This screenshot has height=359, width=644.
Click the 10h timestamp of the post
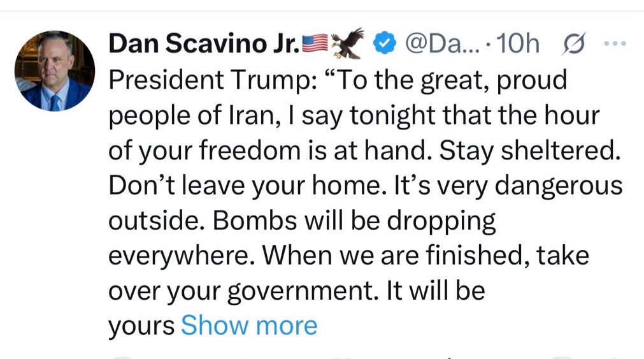(517, 44)
